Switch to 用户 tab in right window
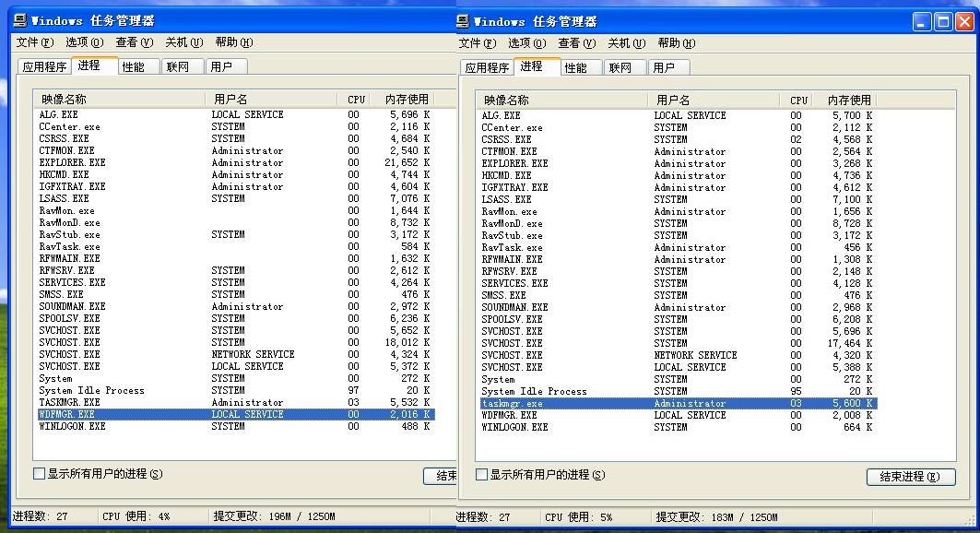980x533 pixels. 668,67
